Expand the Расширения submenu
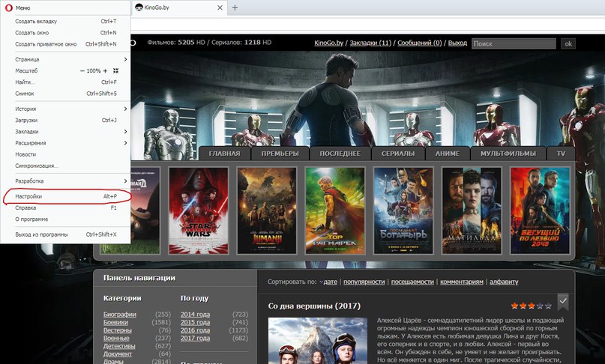This screenshot has height=364, width=605. click(65, 143)
